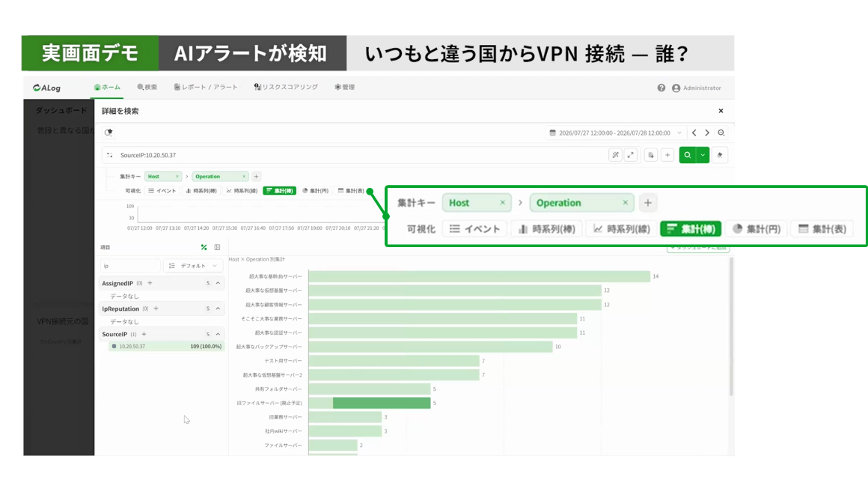868x489 pixels.
Task: Add SourceIP field with its plus icon
Action: tap(144, 334)
